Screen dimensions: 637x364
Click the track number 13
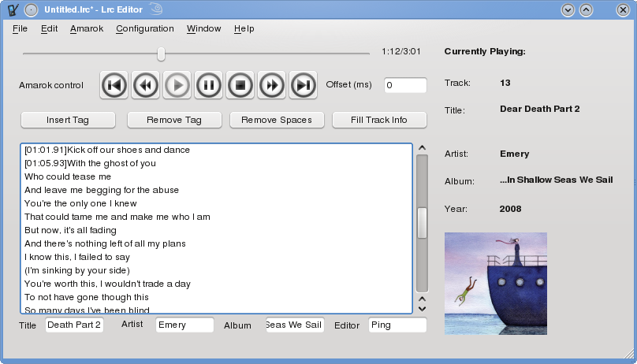coord(505,83)
